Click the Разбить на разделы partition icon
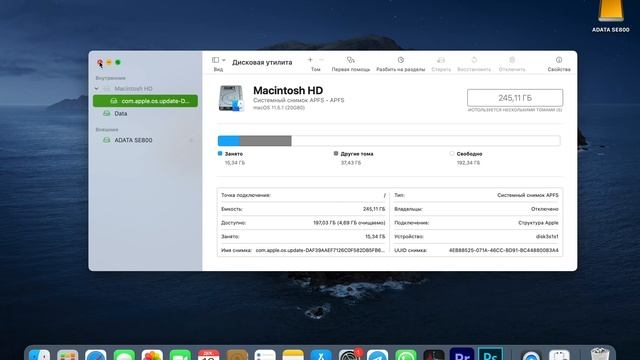640x360 pixels. tap(401, 60)
